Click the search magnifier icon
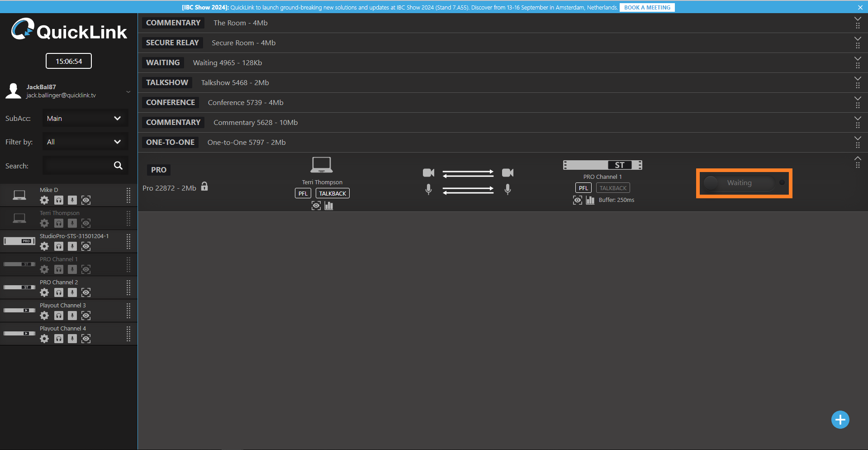Viewport: 868px width, 450px height. click(x=118, y=166)
